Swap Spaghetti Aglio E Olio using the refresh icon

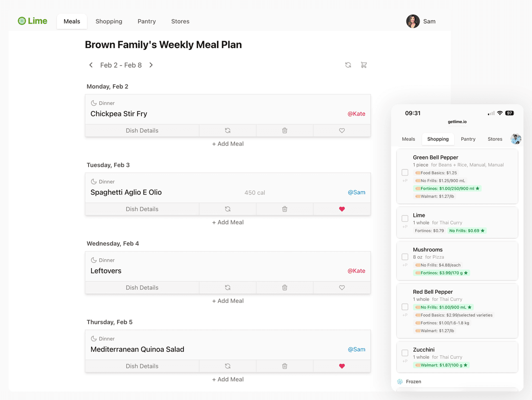coord(228,209)
